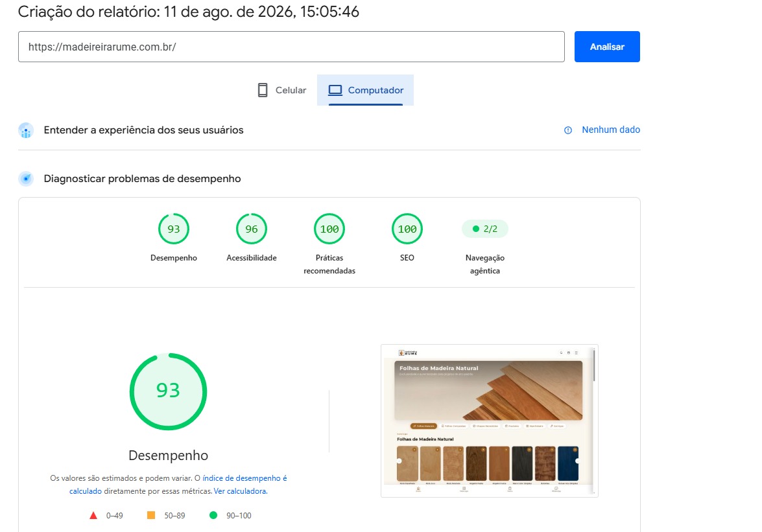Click the Entender a experiência dos seus usuários heading

(143, 130)
